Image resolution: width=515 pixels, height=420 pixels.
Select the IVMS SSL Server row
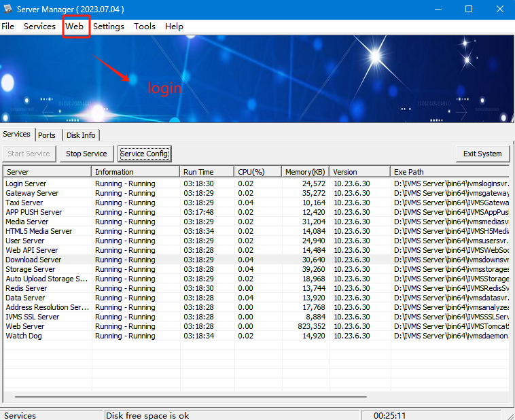pyautogui.click(x=256, y=317)
